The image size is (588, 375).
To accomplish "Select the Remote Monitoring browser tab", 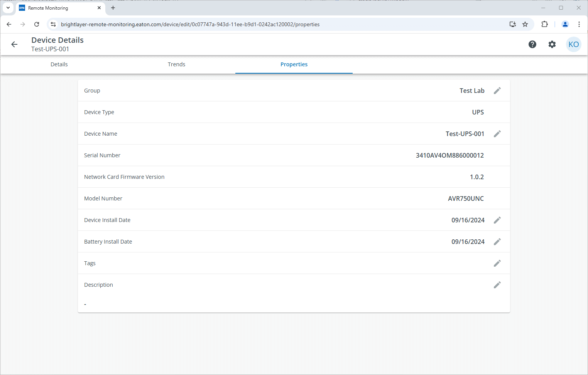I will click(x=61, y=8).
